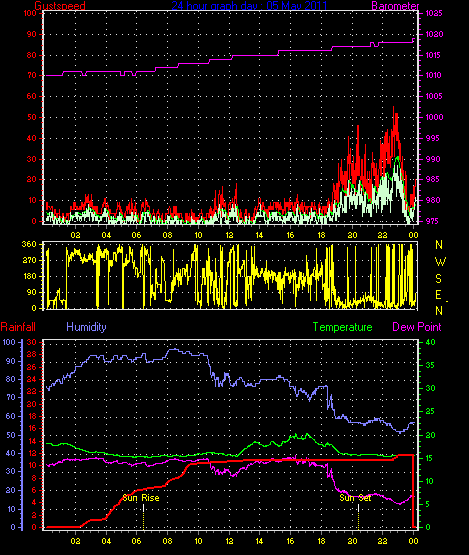This screenshot has height=555, width=469.
Task: Click hour 12 below the gustspeed chart
Action: pyautogui.click(x=229, y=235)
